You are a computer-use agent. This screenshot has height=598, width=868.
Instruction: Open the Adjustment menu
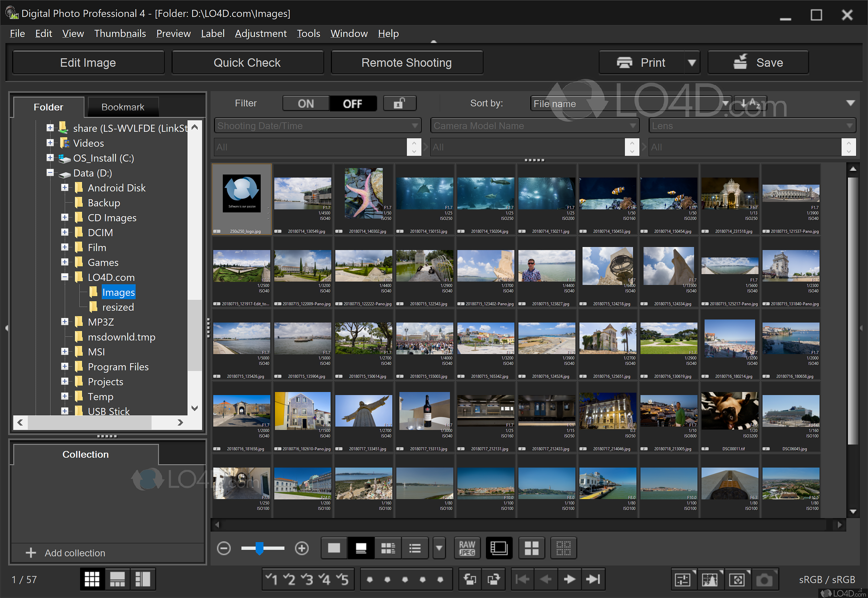[x=261, y=34]
